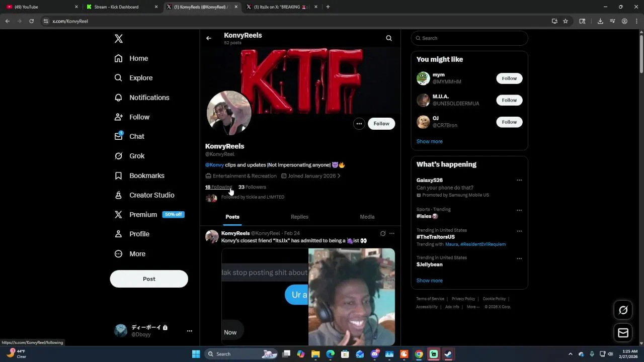
Task: Open Premium 50% off link
Action: (149, 215)
